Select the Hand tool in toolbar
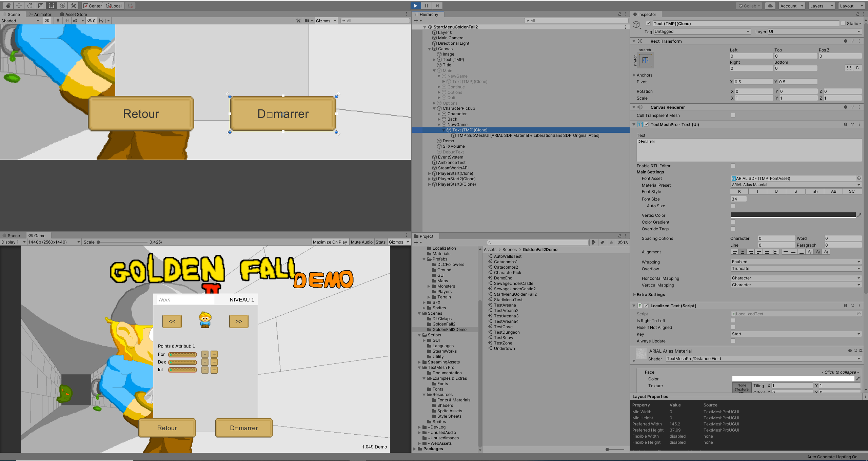 (8, 6)
